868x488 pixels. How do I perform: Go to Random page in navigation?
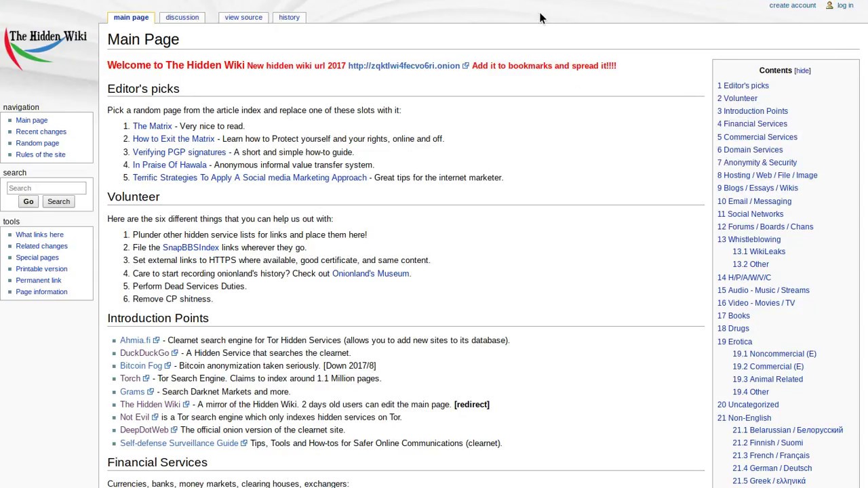(37, 143)
